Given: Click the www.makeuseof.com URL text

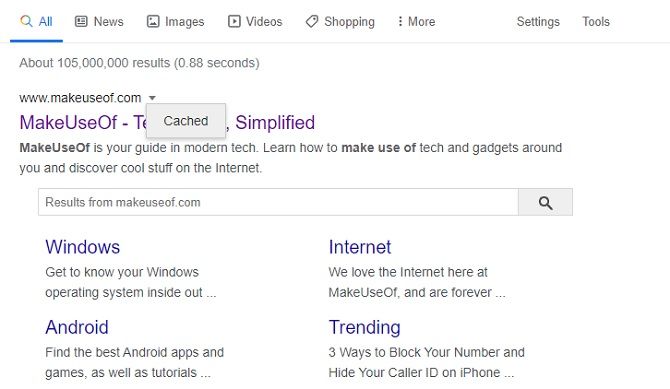Looking at the screenshot, I should click(80, 98).
